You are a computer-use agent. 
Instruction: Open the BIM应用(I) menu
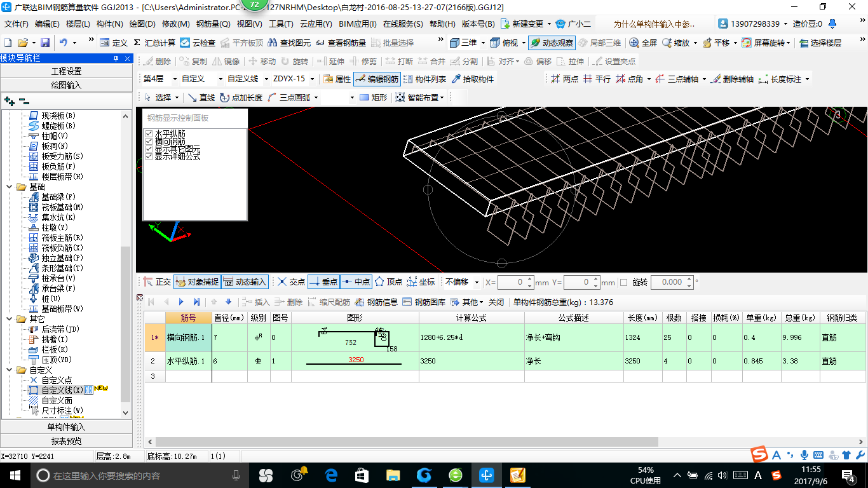[358, 24]
